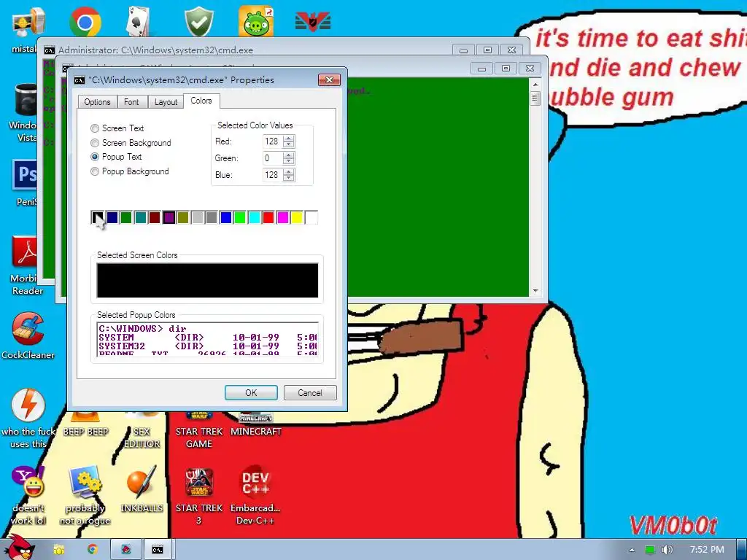Viewport: 747px width, 560px height.
Task: Open the Embarcadero Dev-C++ desktop icon
Action: click(x=255, y=495)
